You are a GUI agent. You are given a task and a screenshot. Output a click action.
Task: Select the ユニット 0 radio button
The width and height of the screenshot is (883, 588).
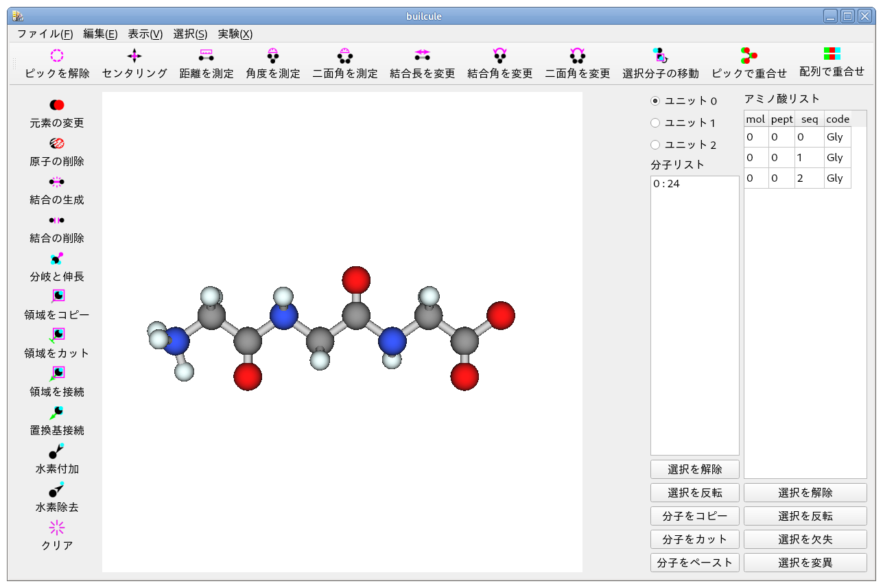[x=655, y=101]
